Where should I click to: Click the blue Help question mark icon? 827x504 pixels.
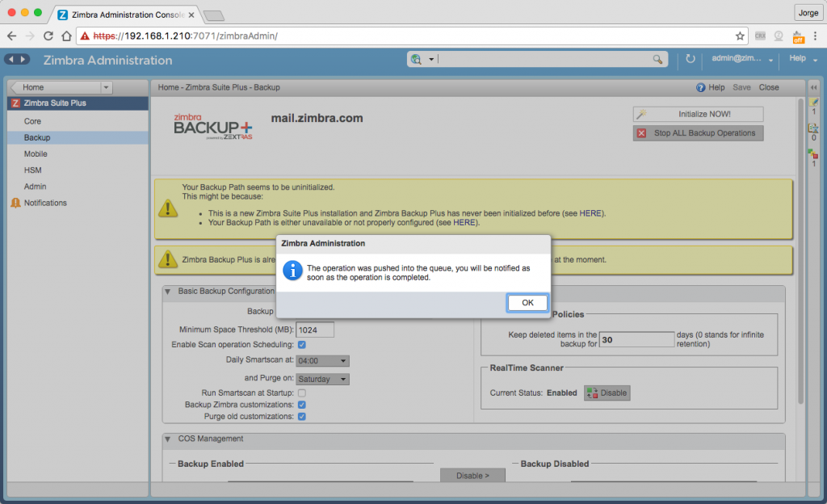pos(700,87)
